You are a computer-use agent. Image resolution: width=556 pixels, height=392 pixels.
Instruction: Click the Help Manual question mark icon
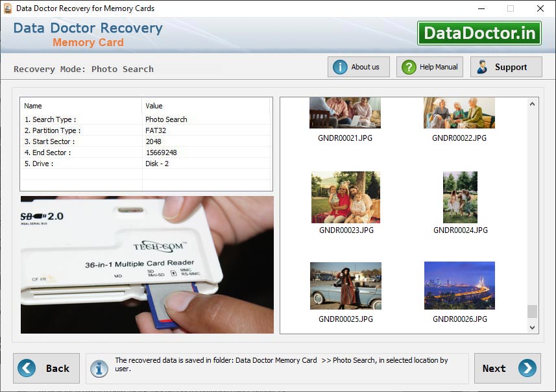408,66
